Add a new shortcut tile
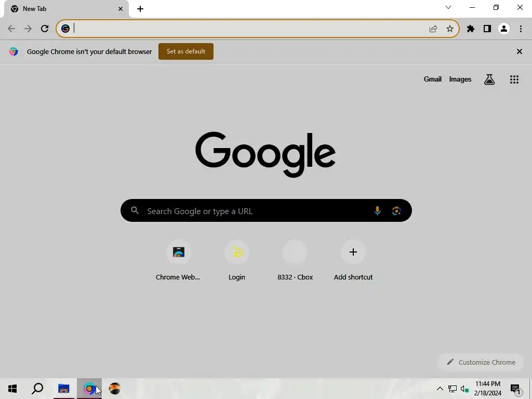532x399 pixels. 353,260
